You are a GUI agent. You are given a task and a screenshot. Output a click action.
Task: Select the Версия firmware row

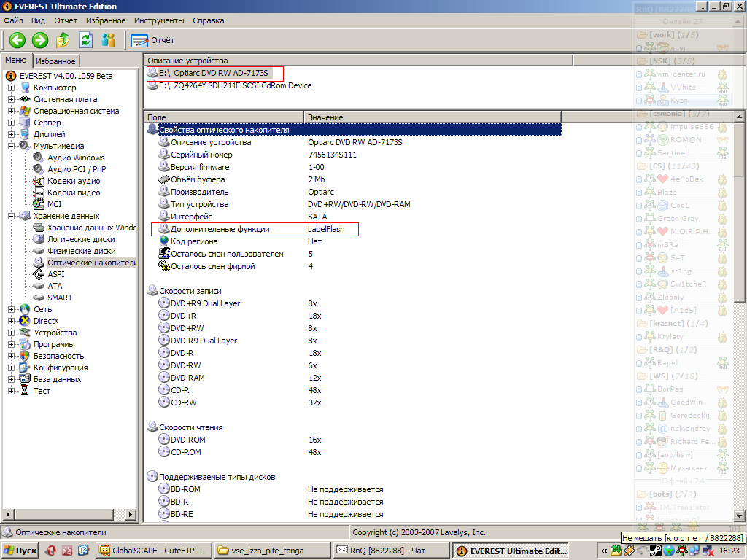(x=360, y=167)
